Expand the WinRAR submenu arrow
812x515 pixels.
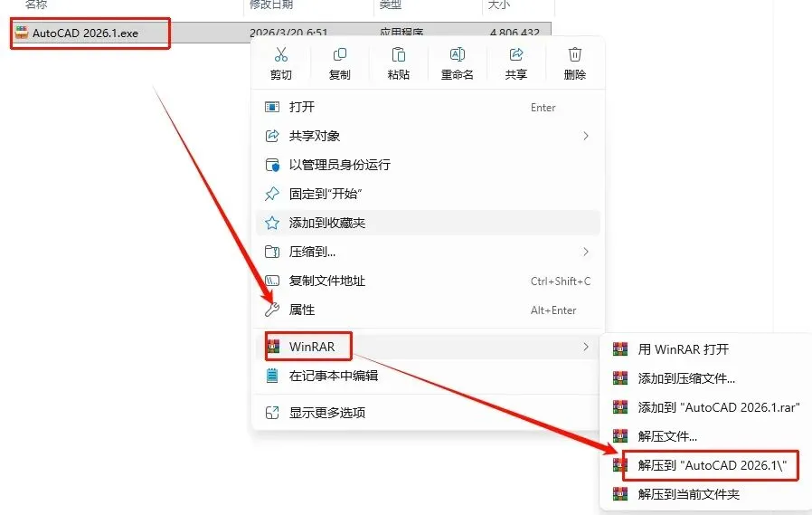pos(586,347)
